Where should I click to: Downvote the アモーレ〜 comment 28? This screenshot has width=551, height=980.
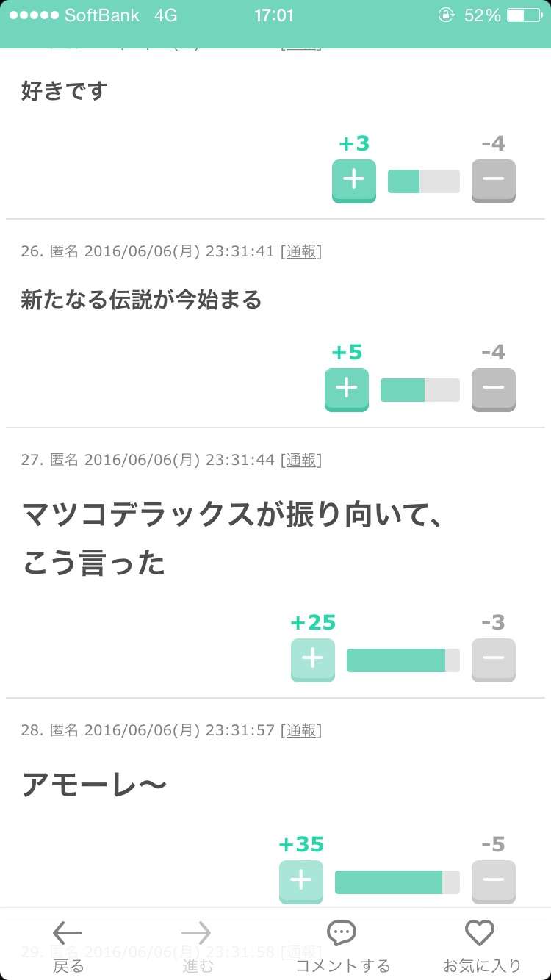click(x=494, y=882)
